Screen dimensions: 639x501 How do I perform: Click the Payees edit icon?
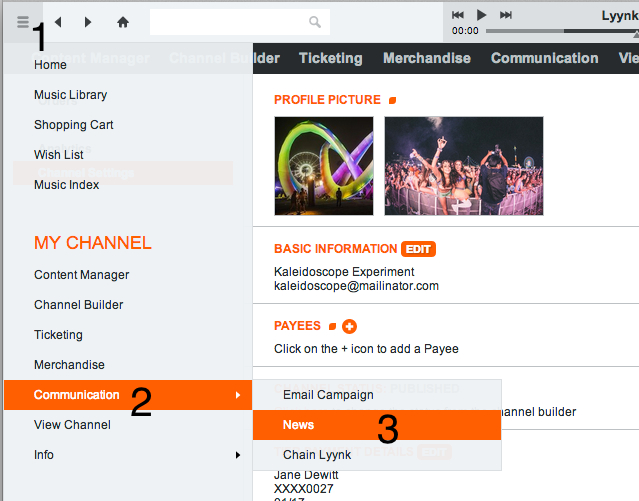pos(333,326)
